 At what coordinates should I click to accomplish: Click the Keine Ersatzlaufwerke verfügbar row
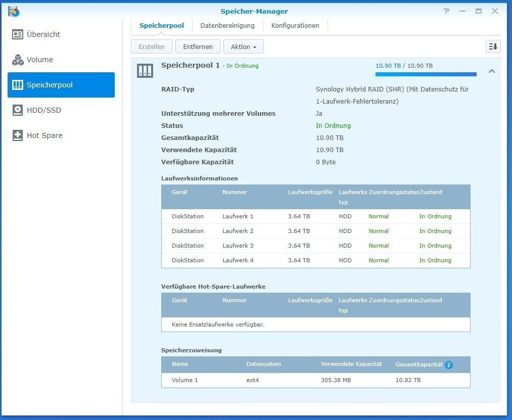click(316, 324)
